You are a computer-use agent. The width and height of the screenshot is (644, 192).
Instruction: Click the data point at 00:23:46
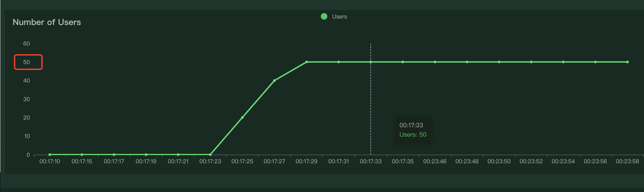pos(435,62)
